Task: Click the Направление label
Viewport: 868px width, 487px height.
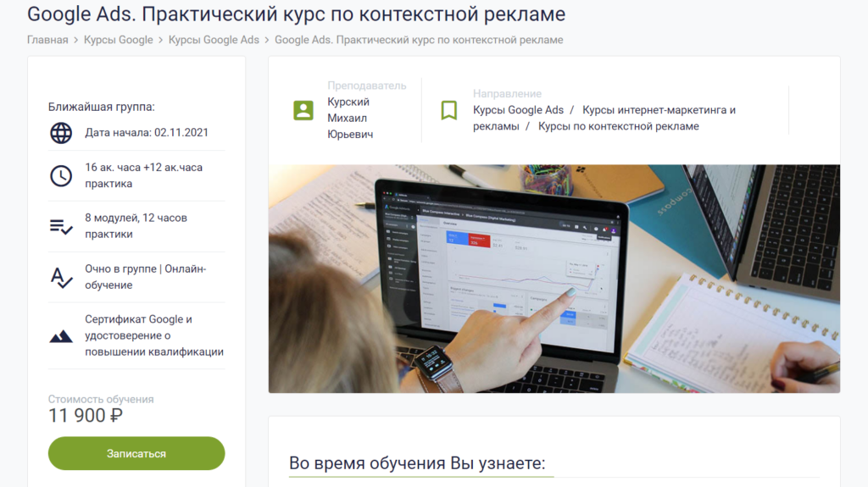Action: (507, 94)
